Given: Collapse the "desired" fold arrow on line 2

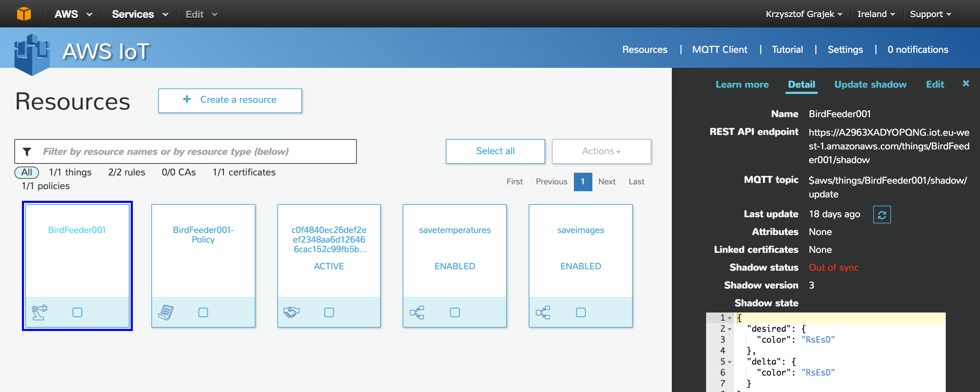Looking at the screenshot, I should click(730, 329).
